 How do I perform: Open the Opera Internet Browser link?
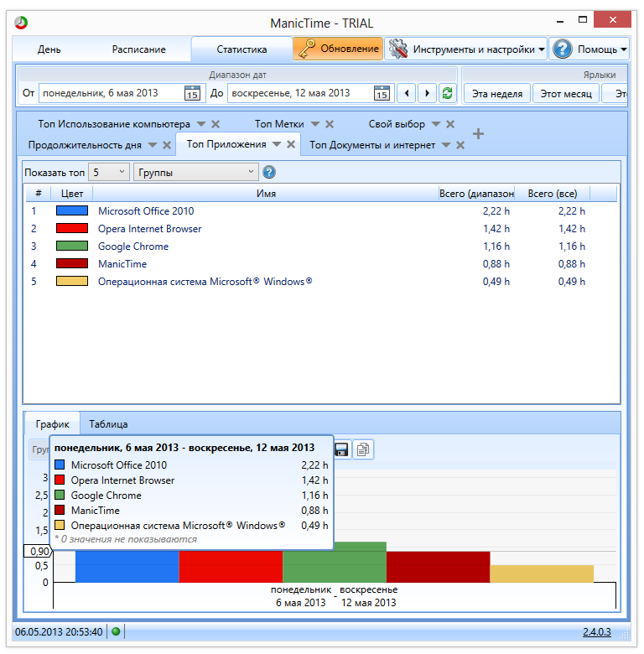click(x=150, y=229)
